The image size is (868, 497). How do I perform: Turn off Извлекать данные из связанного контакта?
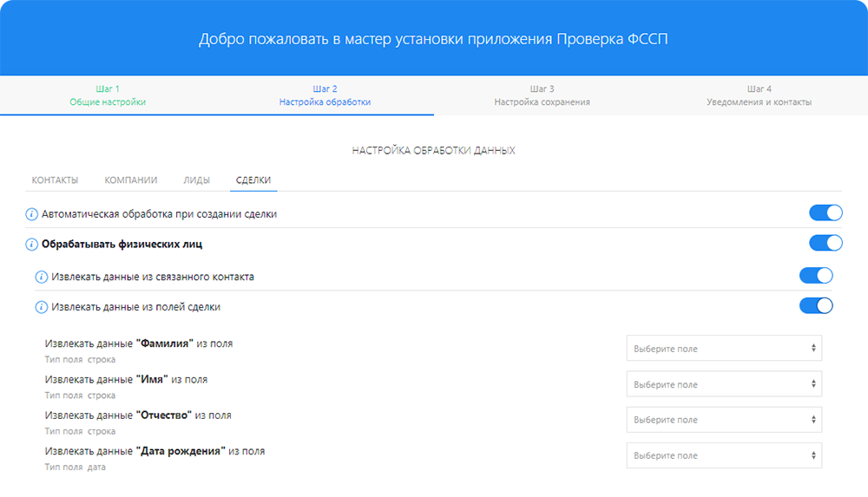(816, 276)
